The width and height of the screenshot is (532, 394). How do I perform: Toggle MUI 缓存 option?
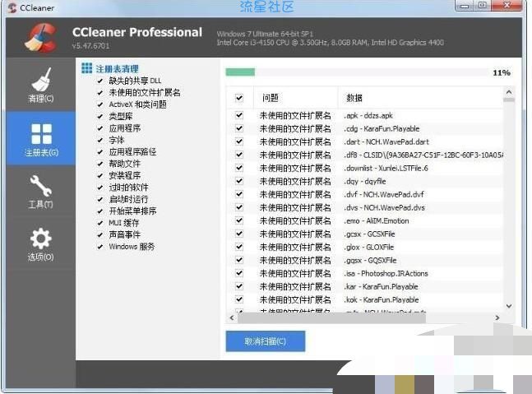(x=100, y=223)
